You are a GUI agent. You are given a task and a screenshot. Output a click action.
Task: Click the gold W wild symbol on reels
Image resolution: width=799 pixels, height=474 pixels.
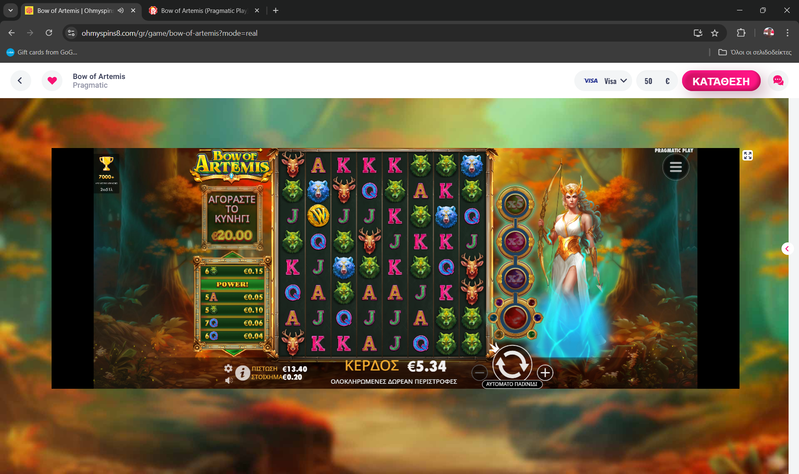coord(318,216)
